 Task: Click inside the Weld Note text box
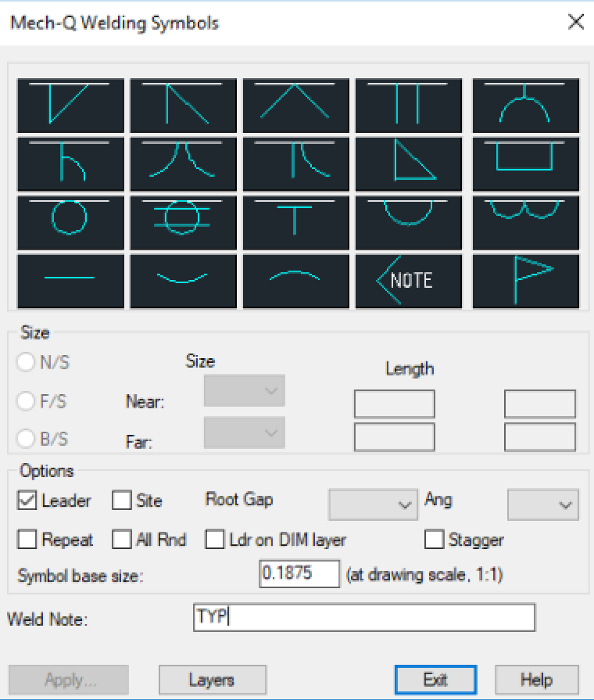pos(364,617)
